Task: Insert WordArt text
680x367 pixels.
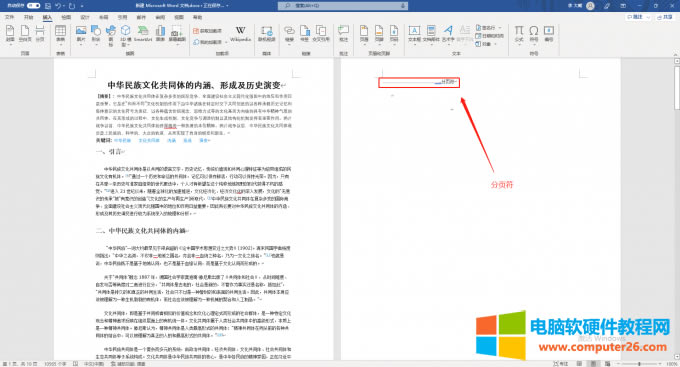Action: pyautogui.click(x=448, y=33)
